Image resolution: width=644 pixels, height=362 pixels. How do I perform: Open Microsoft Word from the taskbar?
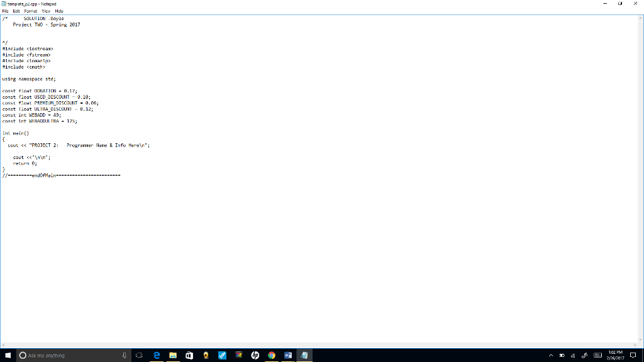pyautogui.click(x=288, y=355)
